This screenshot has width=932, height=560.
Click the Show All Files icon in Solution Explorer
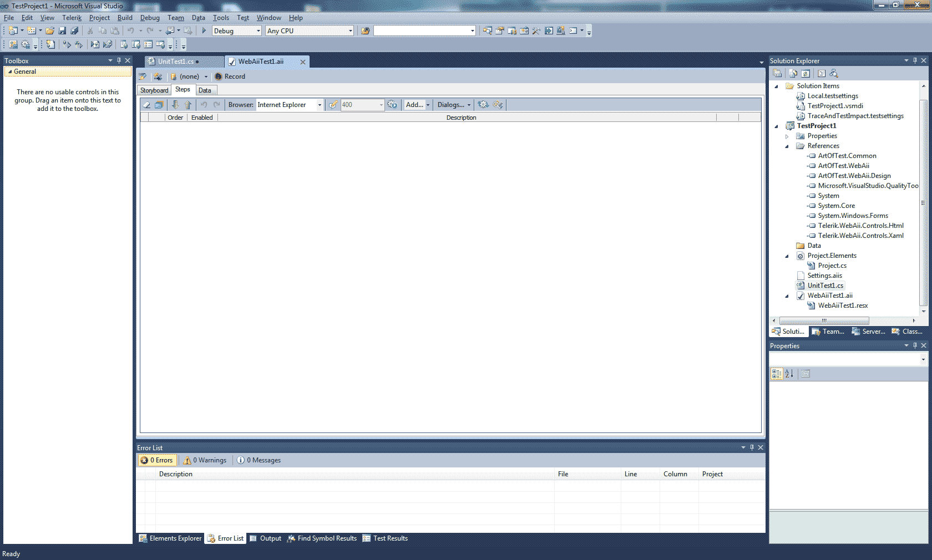click(793, 73)
